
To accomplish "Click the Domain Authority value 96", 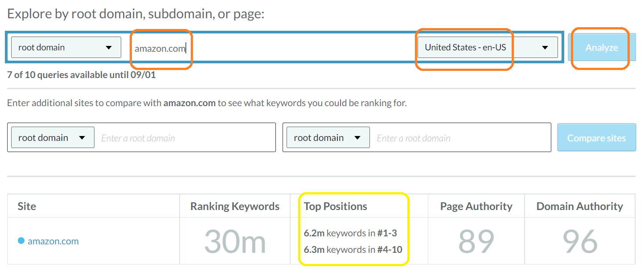I will click(x=580, y=242).
